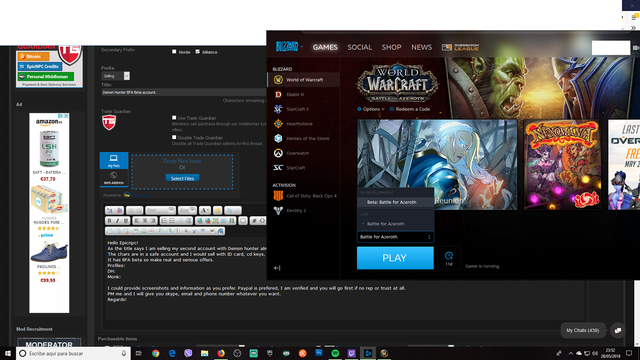Toggle italic formatting in forum editor

[118, 221]
